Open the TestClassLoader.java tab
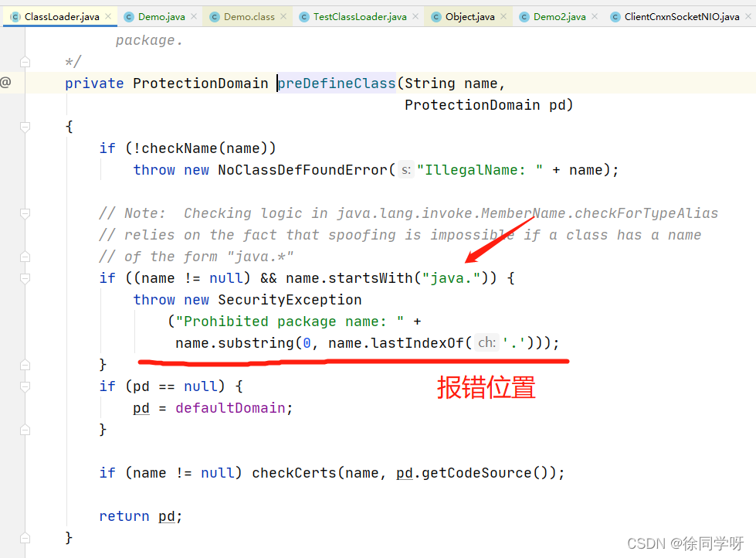Viewport: 756px width, 558px height. [x=360, y=17]
